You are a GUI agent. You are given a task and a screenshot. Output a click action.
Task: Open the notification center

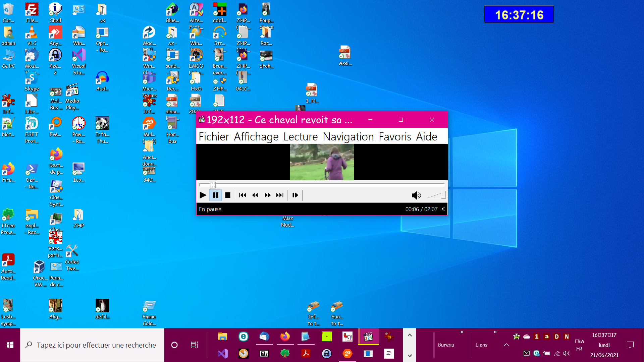[630, 345]
